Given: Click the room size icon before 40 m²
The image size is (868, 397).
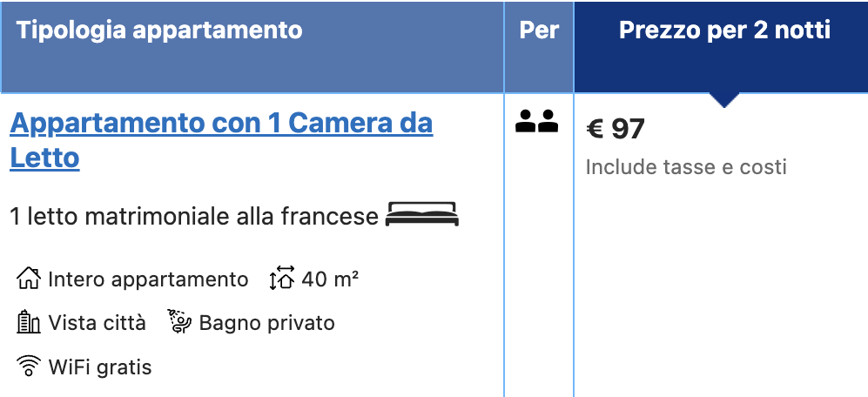Looking at the screenshot, I should point(282,279).
